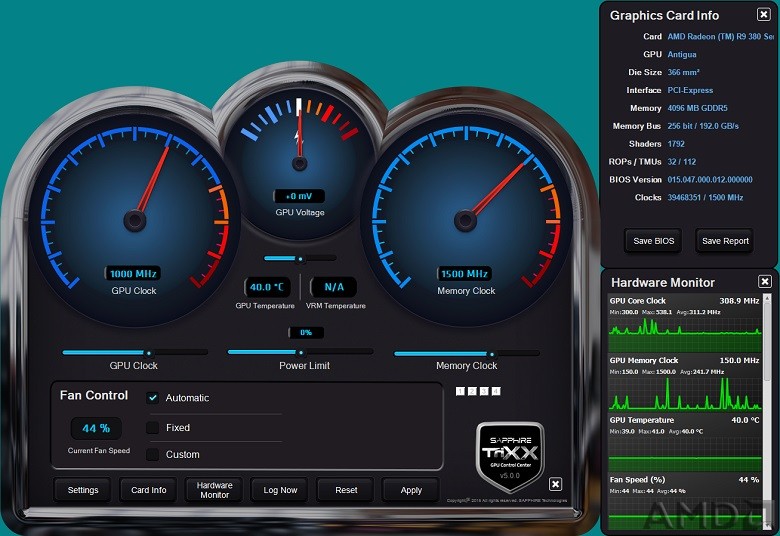This screenshot has height=536, width=780.
Task: Adjust the Power Limit slider handle
Action: pyautogui.click(x=300, y=352)
